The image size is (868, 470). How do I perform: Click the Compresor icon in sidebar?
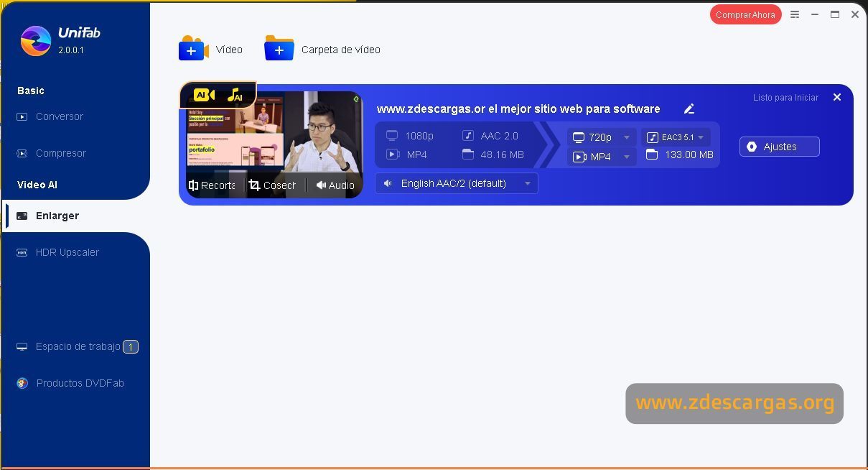[x=22, y=153]
